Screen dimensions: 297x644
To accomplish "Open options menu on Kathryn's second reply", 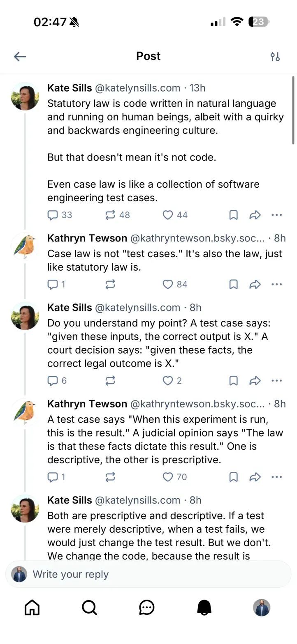I will click(x=277, y=477).
